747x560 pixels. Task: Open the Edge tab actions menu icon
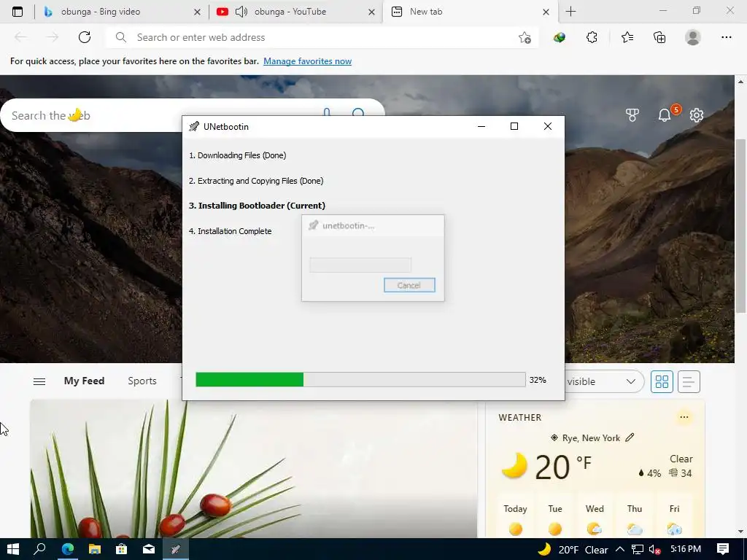coord(18,12)
